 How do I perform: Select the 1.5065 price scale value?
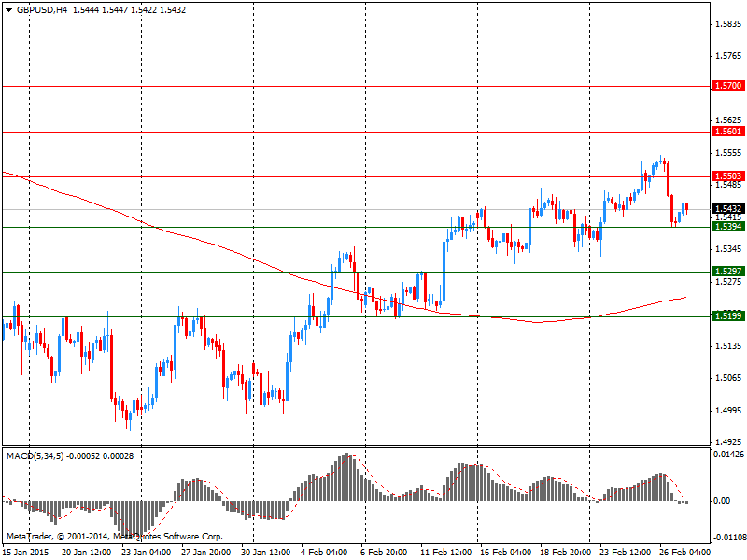click(729, 378)
